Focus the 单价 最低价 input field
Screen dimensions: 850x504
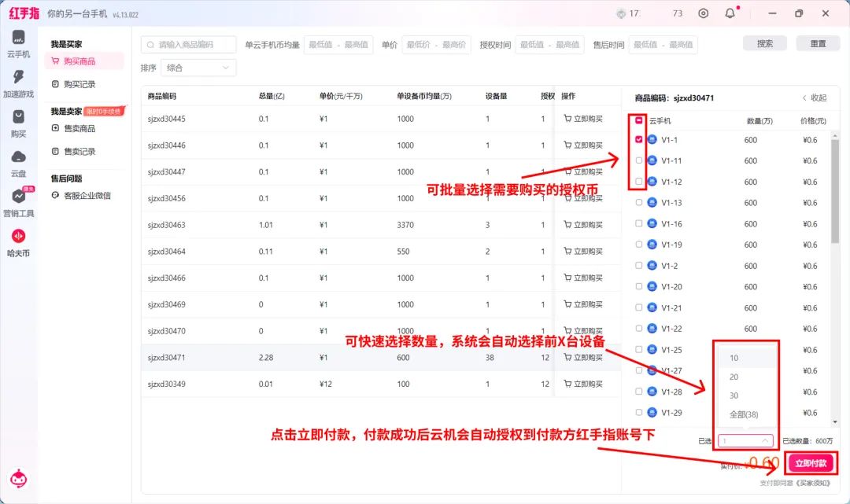point(418,44)
